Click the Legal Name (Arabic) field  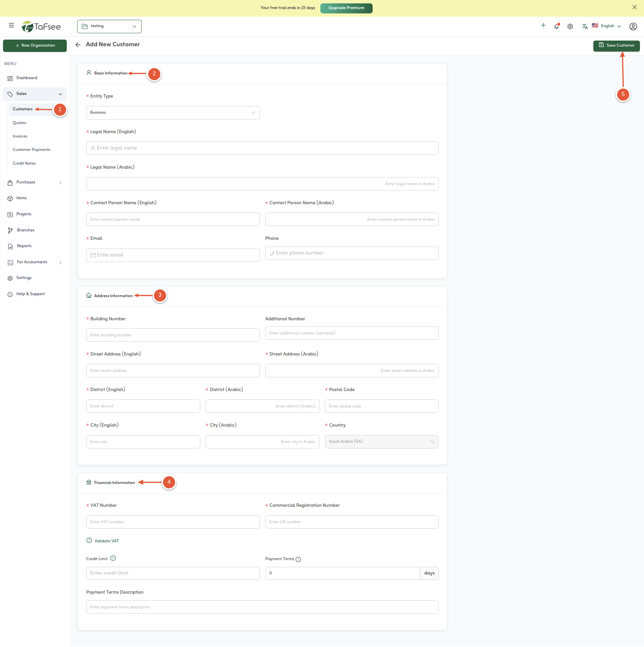point(262,184)
